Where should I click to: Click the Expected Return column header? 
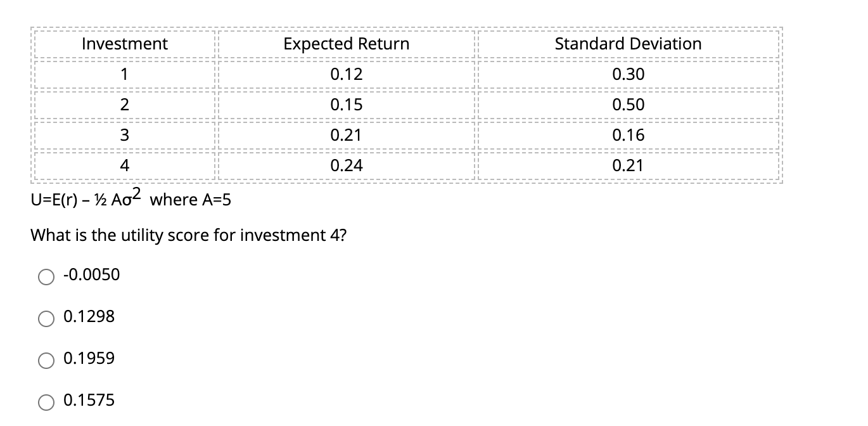pos(346,44)
